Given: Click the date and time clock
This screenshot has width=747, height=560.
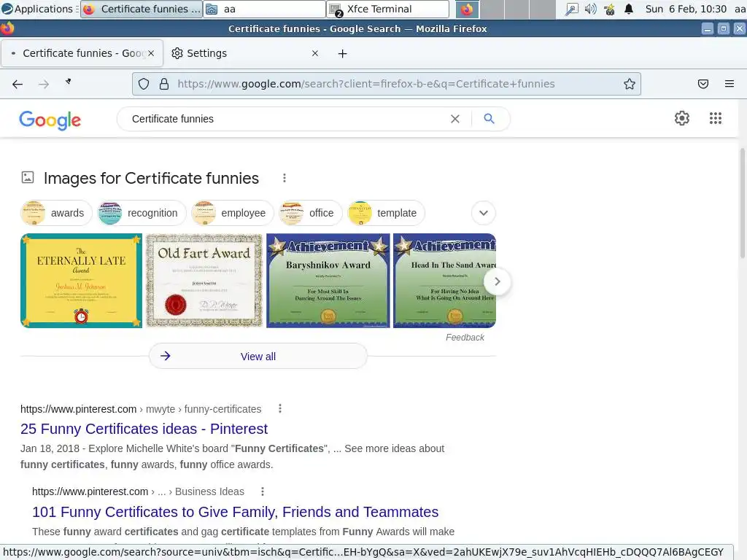Looking at the screenshot, I should (686, 9).
